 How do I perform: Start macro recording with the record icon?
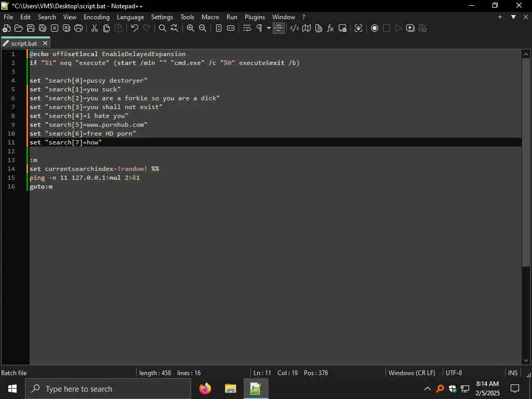pos(374,28)
